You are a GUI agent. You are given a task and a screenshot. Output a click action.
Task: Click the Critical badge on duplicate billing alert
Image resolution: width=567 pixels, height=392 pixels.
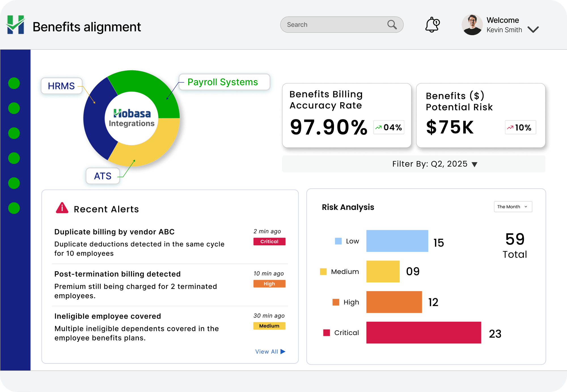point(269,242)
